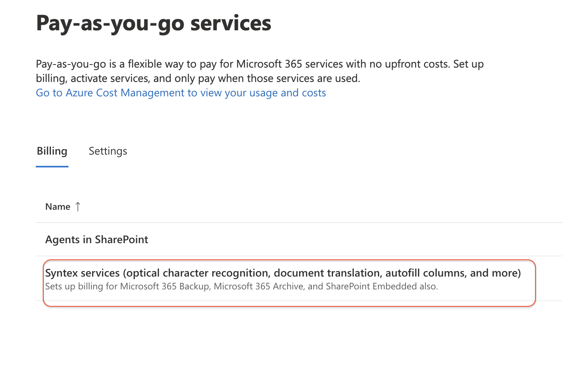Click the ascending sort arrow beside Name

pos(78,207)
